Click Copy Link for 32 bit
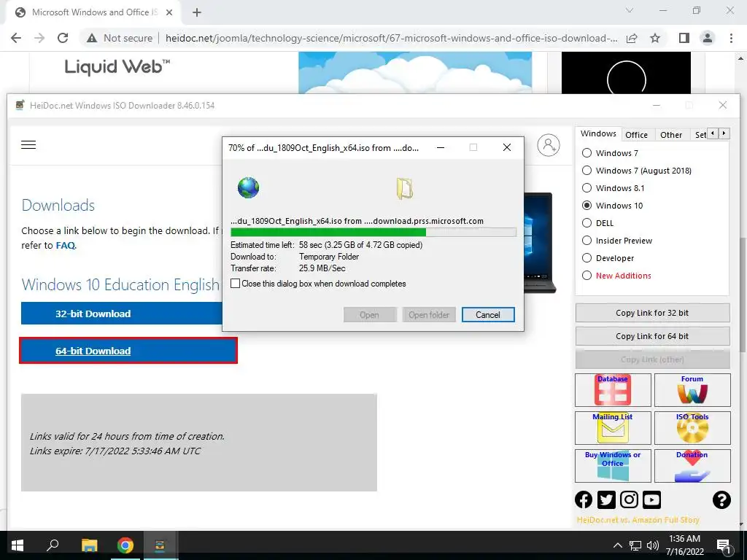Viewport: 747px width, 560px height. click(x=652, y=313)
